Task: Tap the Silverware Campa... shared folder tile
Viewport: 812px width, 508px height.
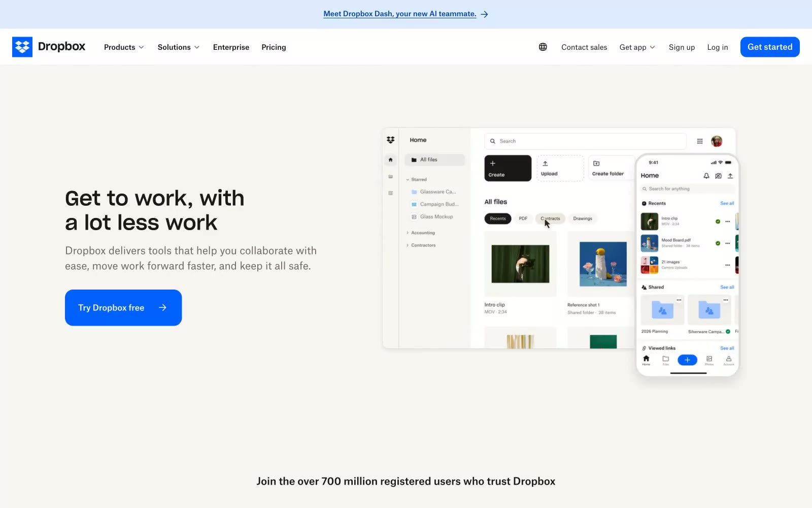Action: tap(709, 310)
